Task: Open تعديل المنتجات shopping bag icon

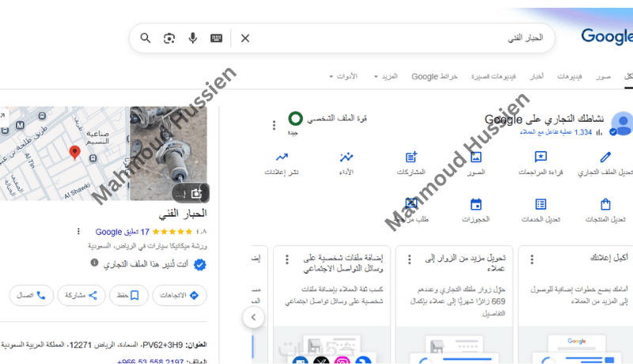Action: (605, 204)
